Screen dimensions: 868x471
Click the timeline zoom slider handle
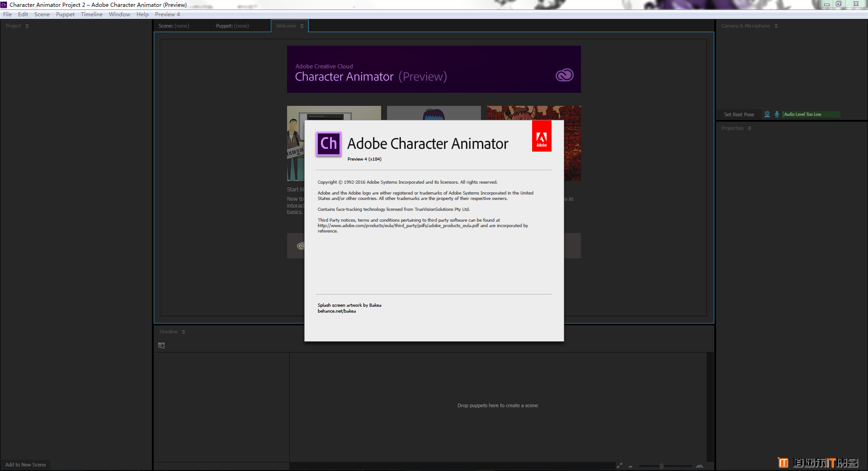tap(661, 466)
